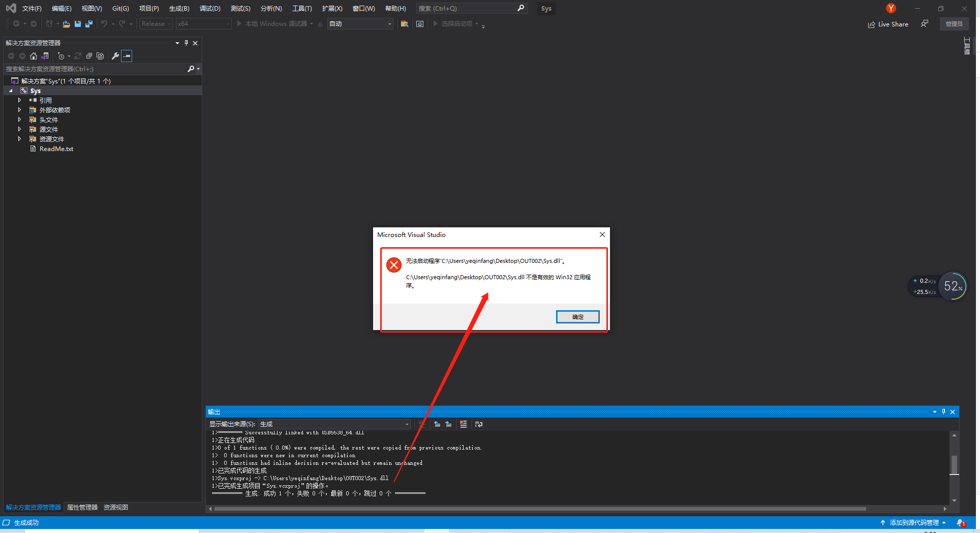Image resolution: width=980 pixels, height=533 pixels.
Task: Switch to the 属性管理器 tab
Action: (82, 507)
